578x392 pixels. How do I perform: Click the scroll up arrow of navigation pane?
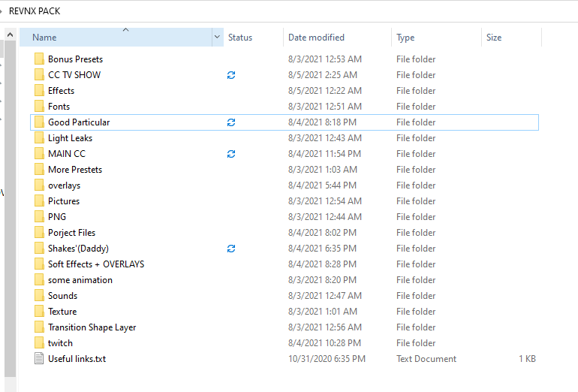(x=11, y=35)
